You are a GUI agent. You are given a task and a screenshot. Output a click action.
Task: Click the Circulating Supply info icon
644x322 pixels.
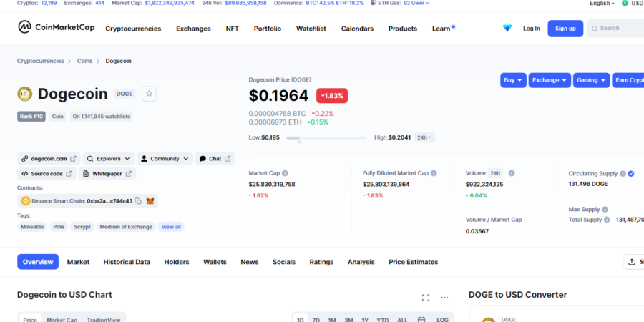pos(623,174)
